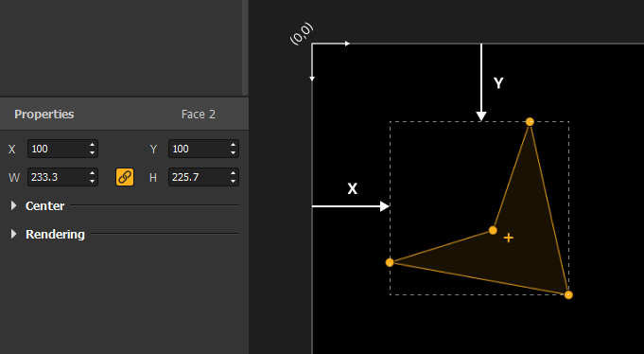
Task: Click the H height input field
Action: [x=203, y=177]
